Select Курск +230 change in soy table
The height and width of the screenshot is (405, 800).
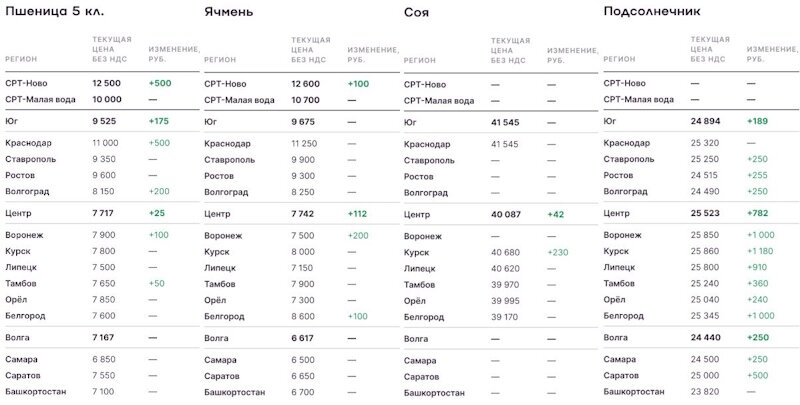click(x=558, y=252)
